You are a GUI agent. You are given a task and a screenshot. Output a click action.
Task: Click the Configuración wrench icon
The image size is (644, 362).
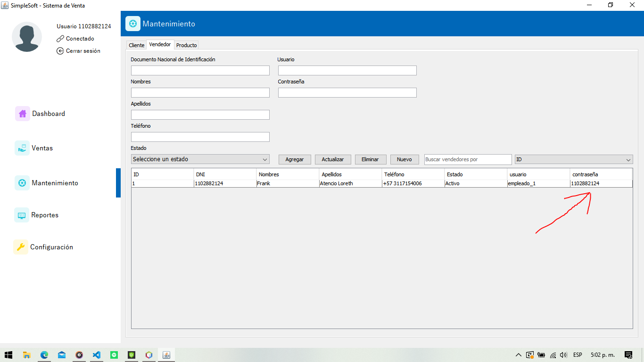click(21, 247)
